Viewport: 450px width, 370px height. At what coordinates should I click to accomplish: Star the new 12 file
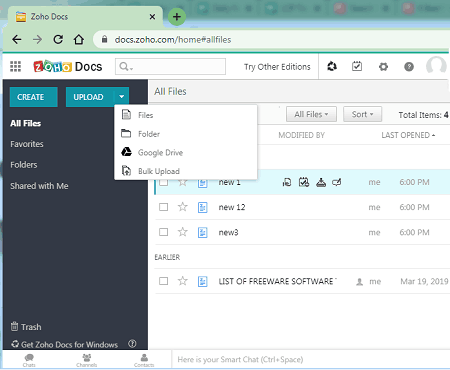[x=183, y=207]
